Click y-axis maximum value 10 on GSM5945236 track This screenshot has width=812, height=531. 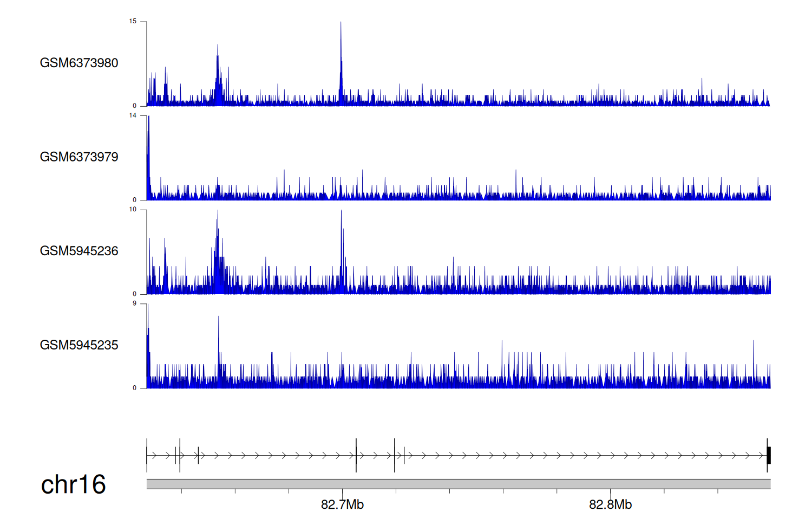point(133,210)
